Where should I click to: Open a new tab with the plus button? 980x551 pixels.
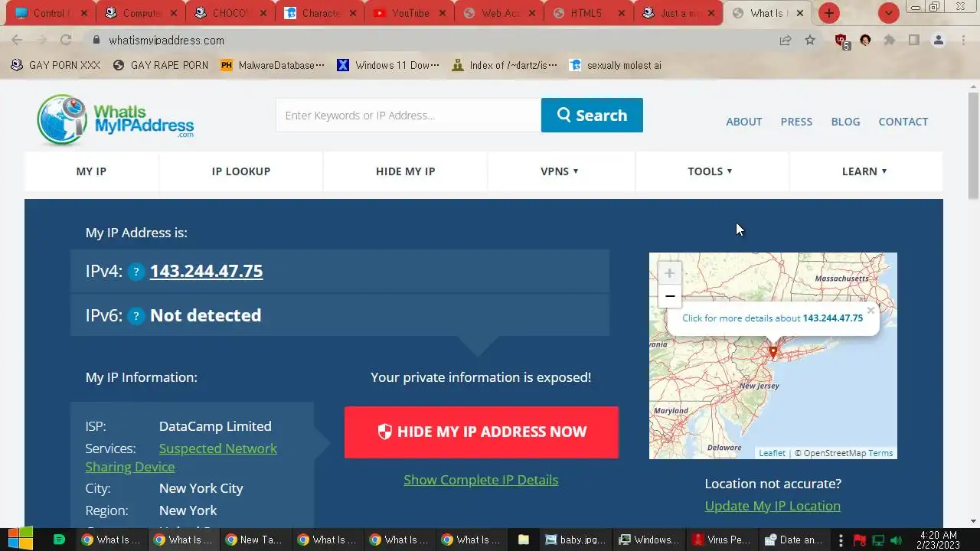828,13
